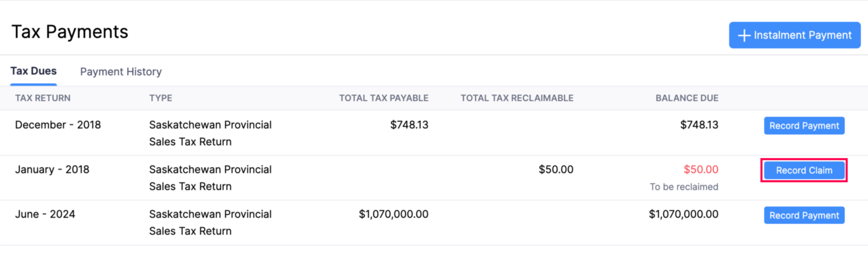Click June 2024's $1,070,000.00 total tax payable
Viewport: 868px width, 270px height.
[x=394, y=214]
